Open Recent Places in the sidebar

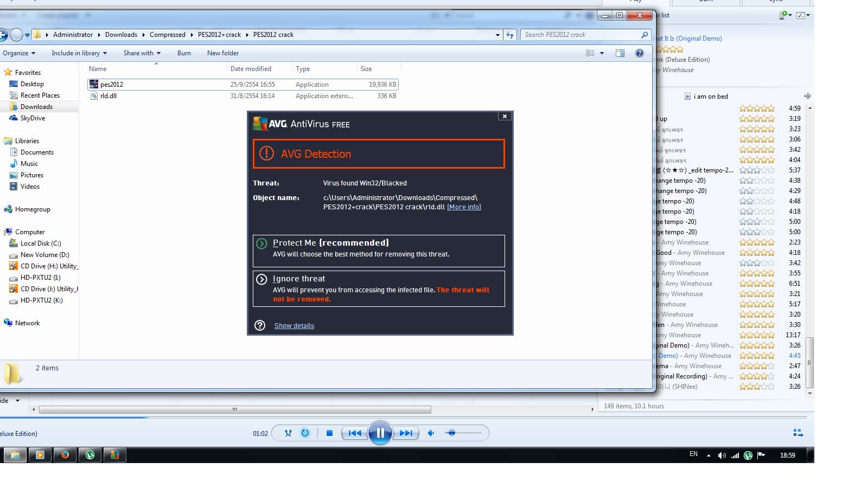40,95
